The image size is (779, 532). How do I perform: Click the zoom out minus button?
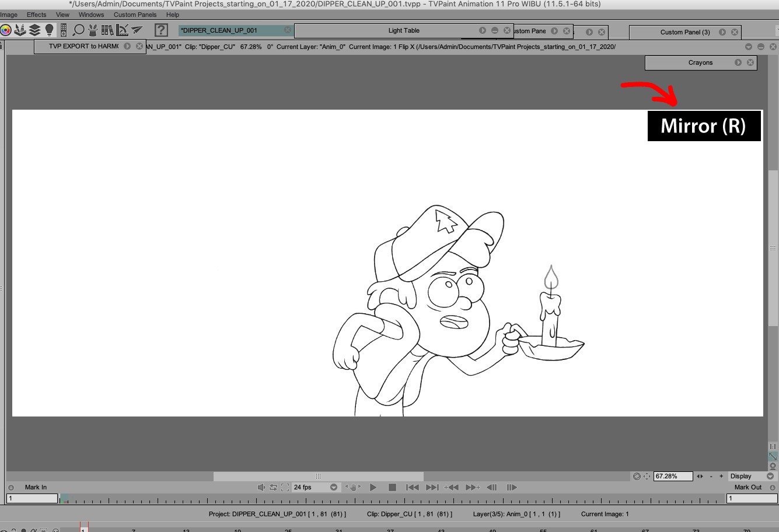711,476
